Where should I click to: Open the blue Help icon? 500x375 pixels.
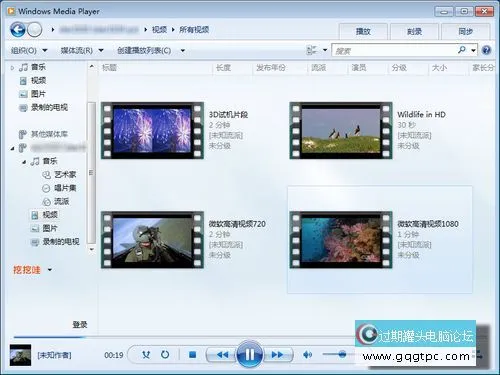pos(486,50)
